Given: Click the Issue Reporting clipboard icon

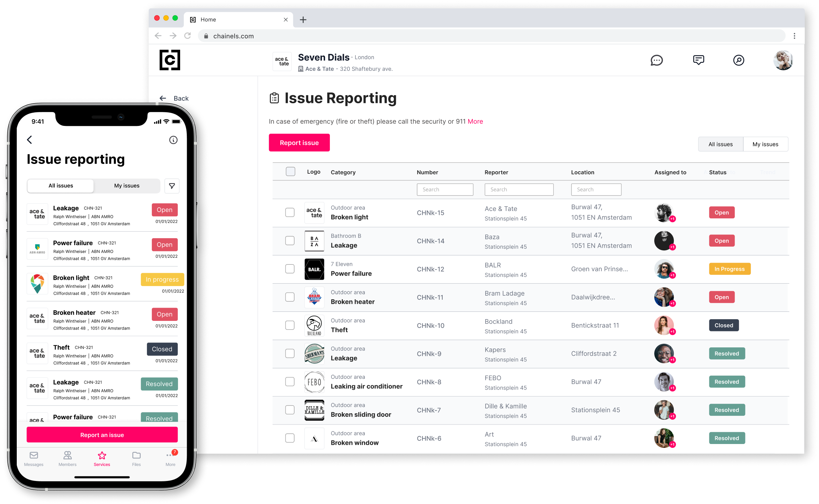Looking at the screenshot, I should tap(274, 98).
